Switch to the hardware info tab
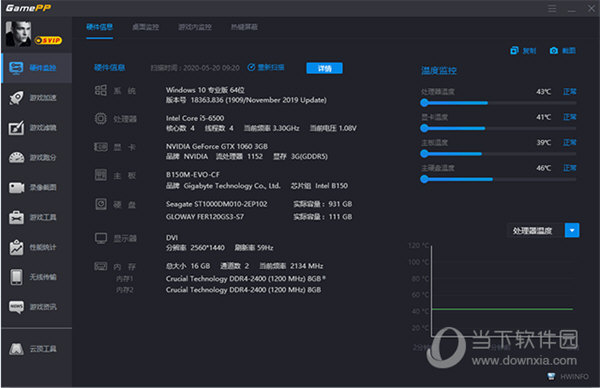 [99, 27]
